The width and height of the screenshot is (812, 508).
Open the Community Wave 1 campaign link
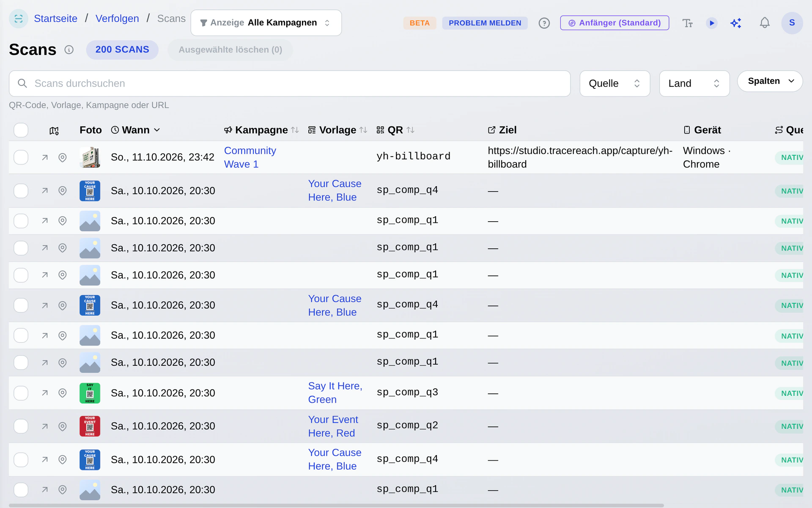click(250, 157)
